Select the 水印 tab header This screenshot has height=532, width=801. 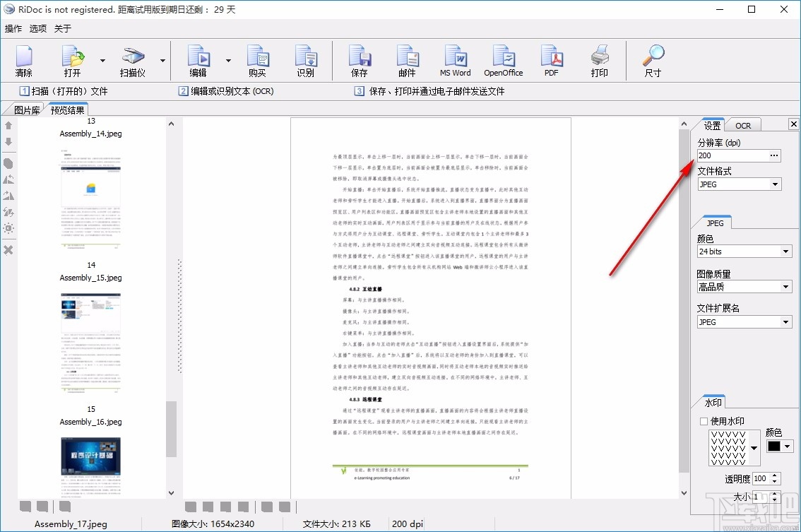click(713, 403)
